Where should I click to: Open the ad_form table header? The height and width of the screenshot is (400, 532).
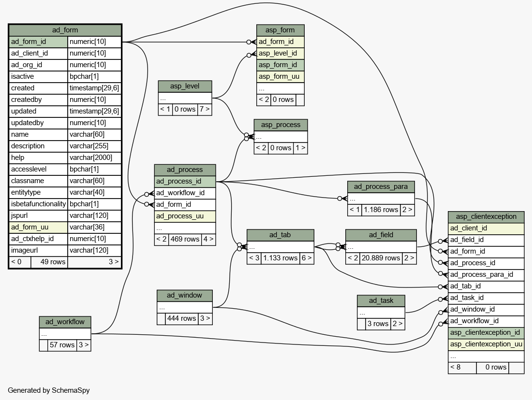pyautogui.click(x=65, y=30)
